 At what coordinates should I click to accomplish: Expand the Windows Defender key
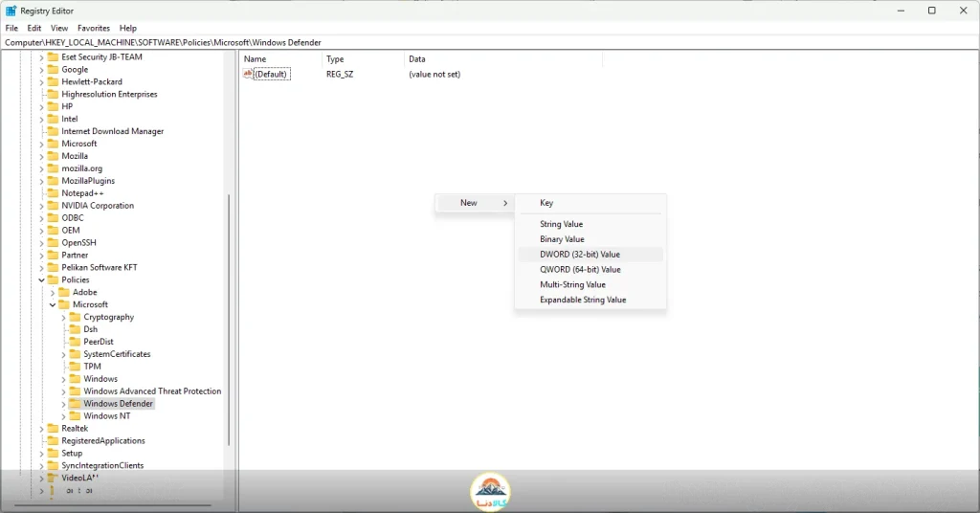(x=64, y=404)
